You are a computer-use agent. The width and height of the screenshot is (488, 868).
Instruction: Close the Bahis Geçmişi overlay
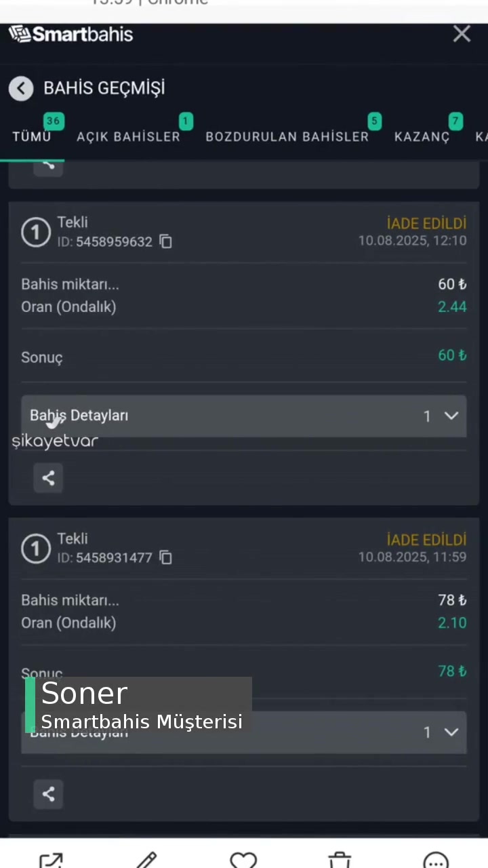[462, 34]
